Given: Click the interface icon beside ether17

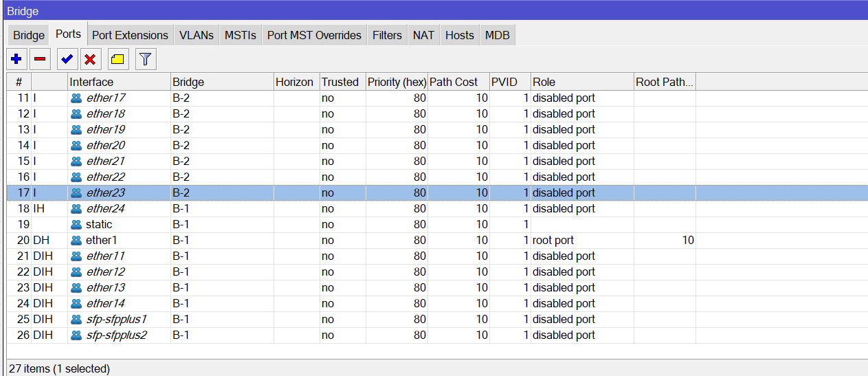Looking at the screenshot, I should pyautogui.click(x=76, y=98).
